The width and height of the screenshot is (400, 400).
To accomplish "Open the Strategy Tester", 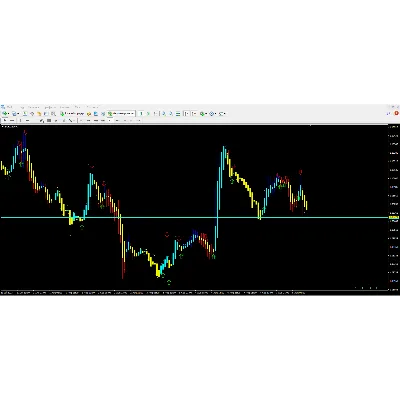I will (53, 114).
